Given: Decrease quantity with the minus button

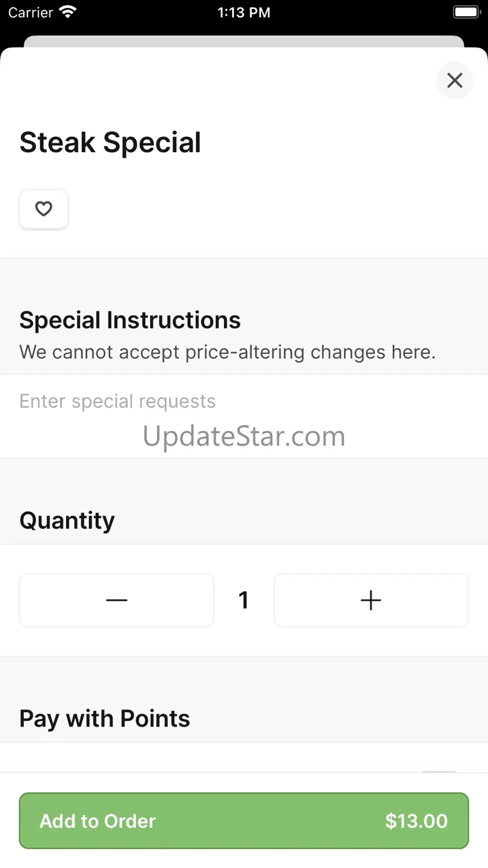Looking at the screenshot, I should 117,600.
